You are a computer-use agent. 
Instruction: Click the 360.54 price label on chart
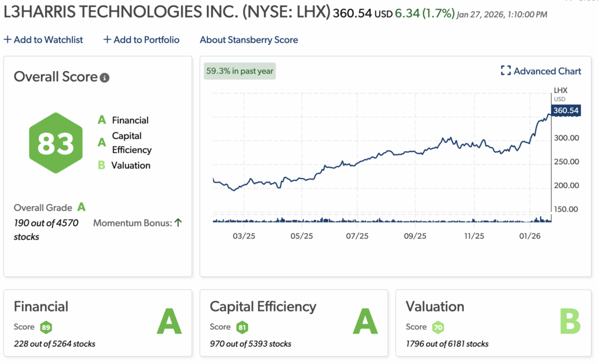click(x=565, y=110)
